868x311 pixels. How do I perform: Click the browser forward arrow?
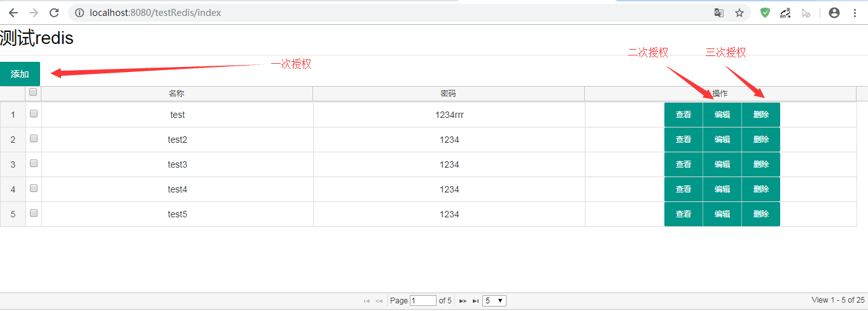pos(34,13)
